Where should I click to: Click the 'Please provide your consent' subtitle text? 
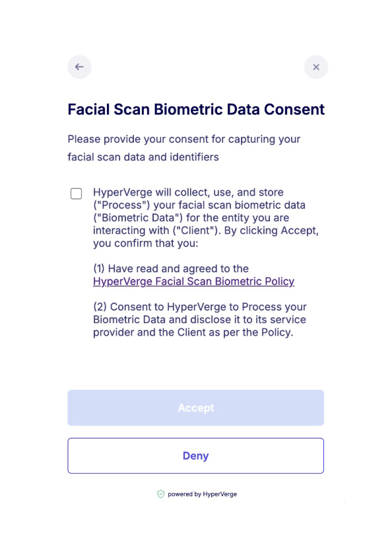184,139
